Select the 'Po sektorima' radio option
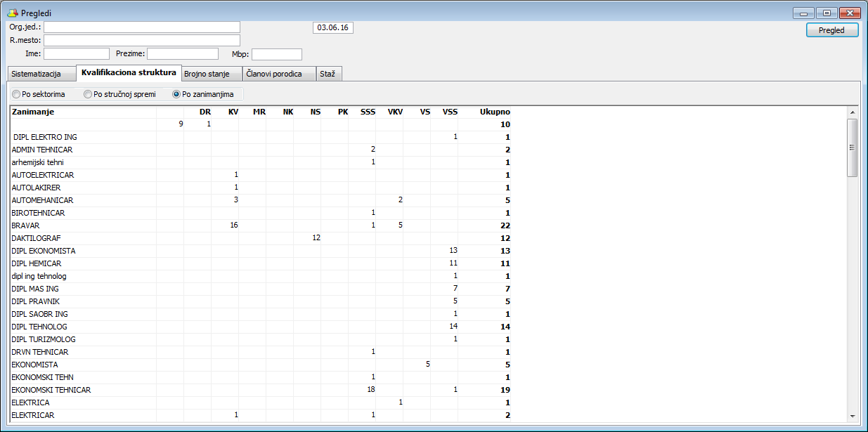 tap(16, 94)
